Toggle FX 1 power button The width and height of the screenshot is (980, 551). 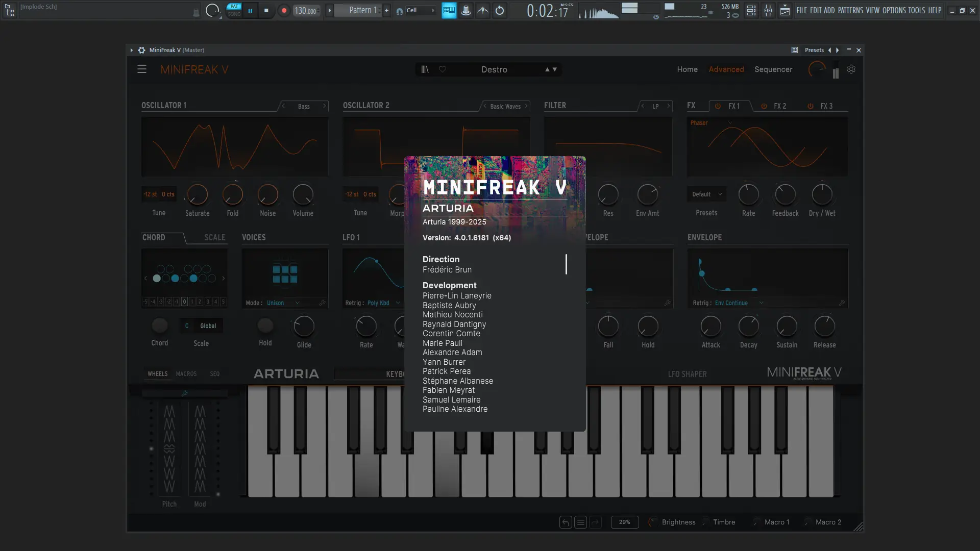pos(718,106)
